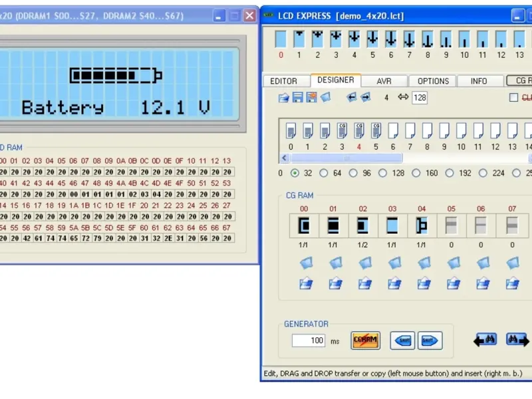Select the radio button before 160
The width and height of the screenshot is (532, 399).
tap(416, 173)
